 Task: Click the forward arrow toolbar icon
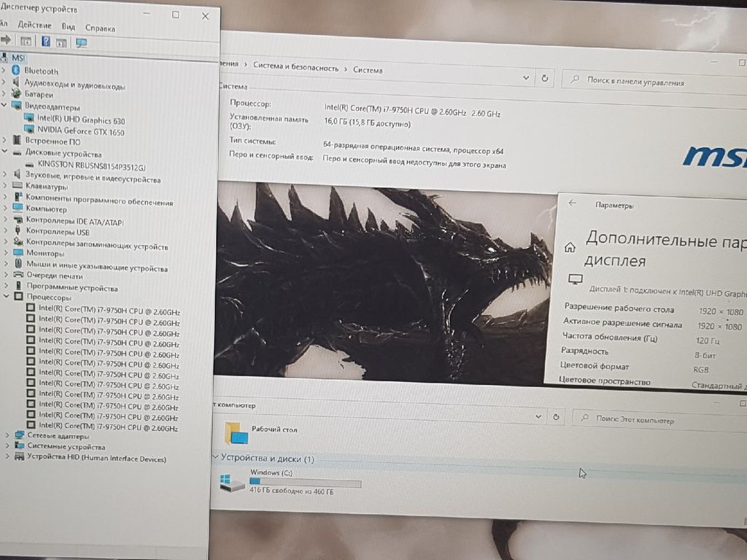pos(6,40)
